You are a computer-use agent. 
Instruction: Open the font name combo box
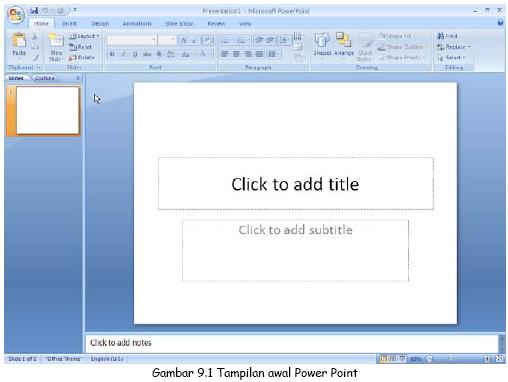[x=132, y=40]
